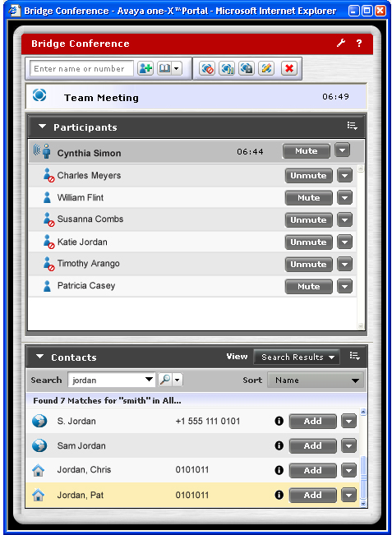Screen dimensions: 392x535
Task: Mute William Flint
Action: (308, 198)
